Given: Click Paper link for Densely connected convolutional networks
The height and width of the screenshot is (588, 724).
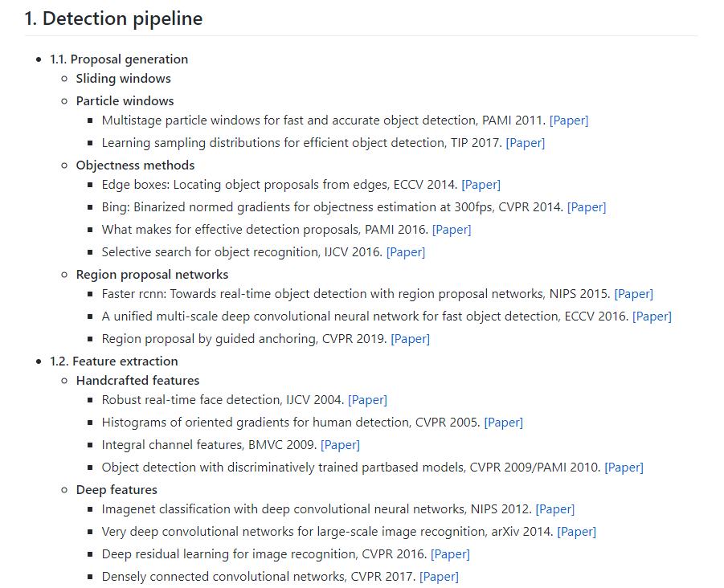Looking at the screenshot, I should coord(440,577).
